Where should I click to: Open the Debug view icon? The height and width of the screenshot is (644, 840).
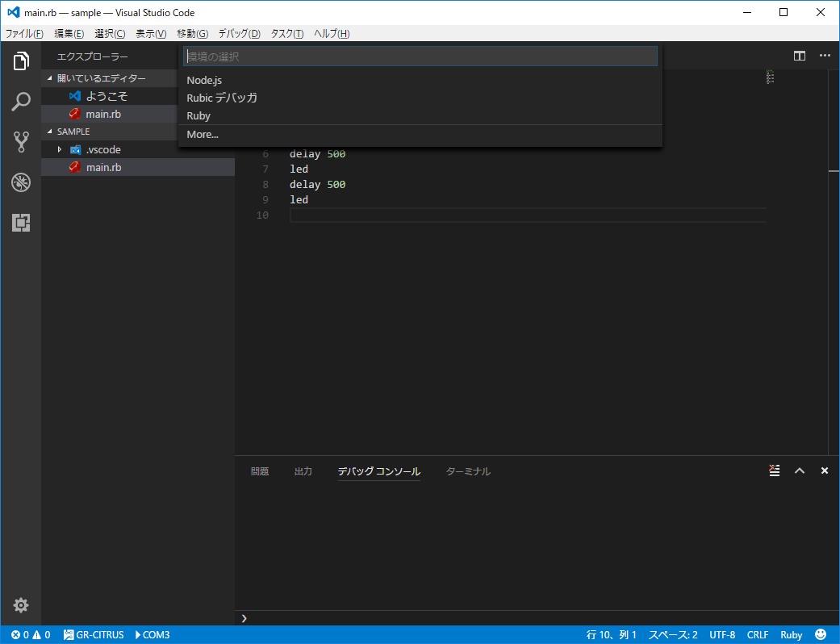(21, 182)
